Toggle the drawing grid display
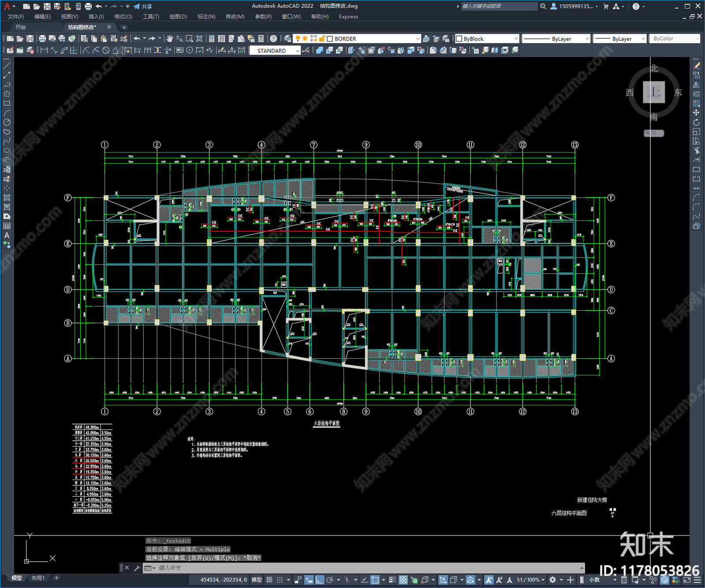 click(x=269, y=580)
